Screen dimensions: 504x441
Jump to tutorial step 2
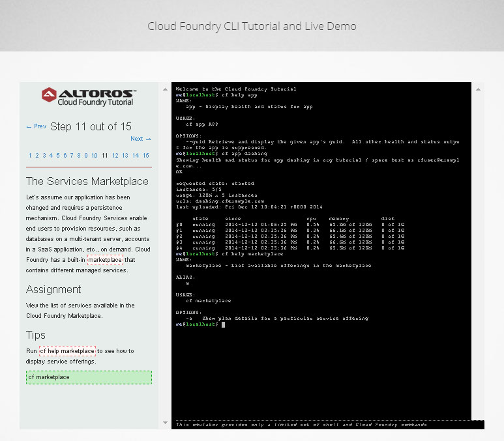pyautogui.click(x=37, y=156)
